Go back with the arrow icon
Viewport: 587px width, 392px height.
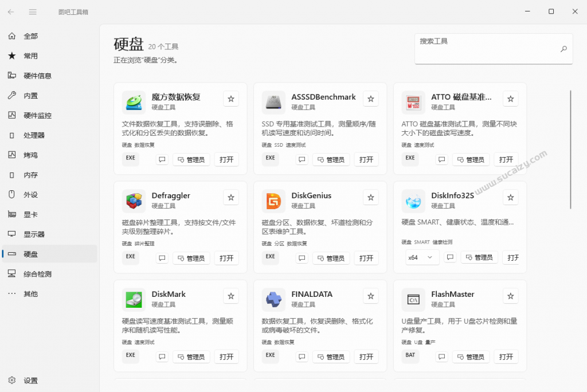tap(11, 12)
